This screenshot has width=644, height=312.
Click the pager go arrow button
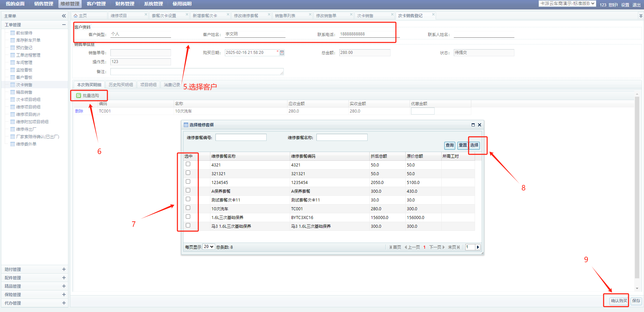click(x=478, y=247)
